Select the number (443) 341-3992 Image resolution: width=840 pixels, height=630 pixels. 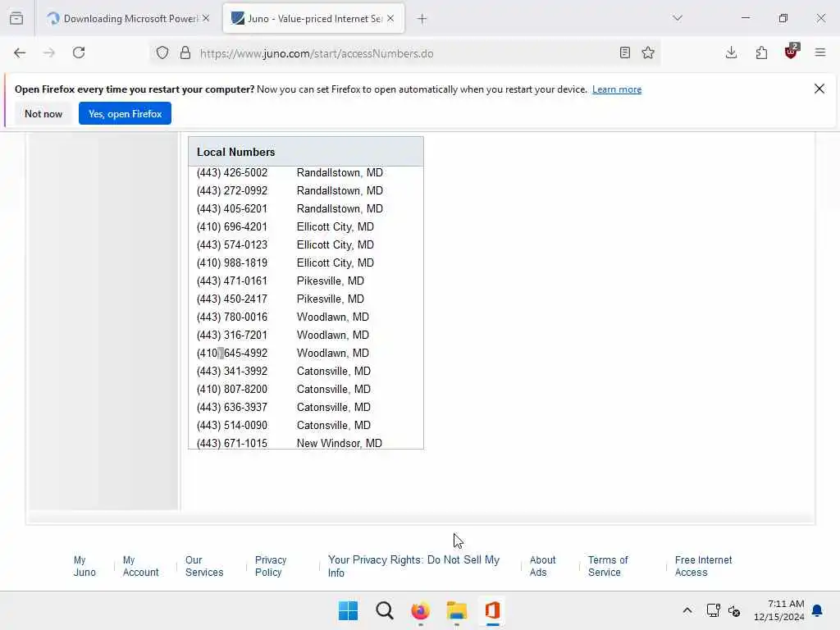point(232,372)
